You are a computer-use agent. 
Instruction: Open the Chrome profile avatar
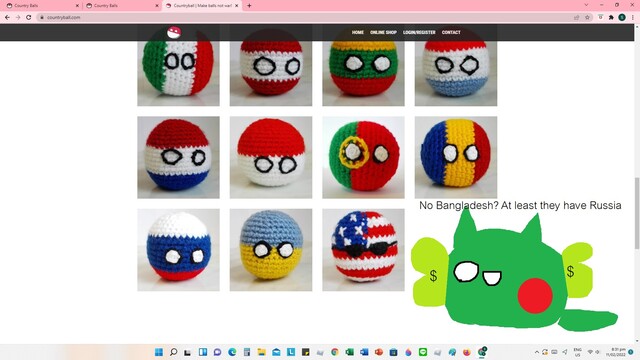[x=622, y=17]
